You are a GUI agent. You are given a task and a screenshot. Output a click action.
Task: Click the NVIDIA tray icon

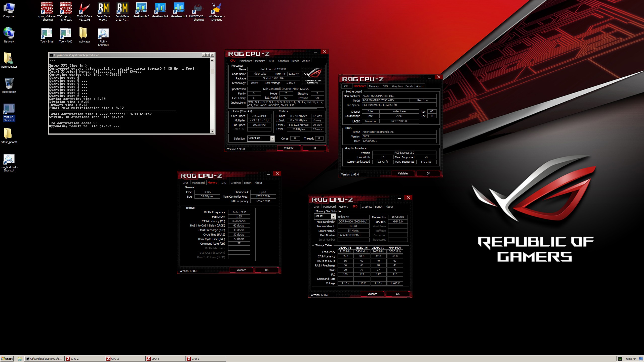pyautogui.click(x=620, y=359)
